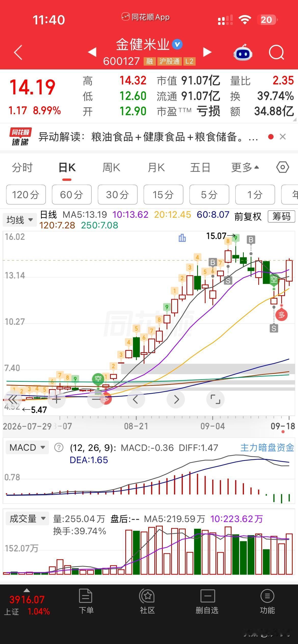Open the AI robot assistant

click(x=243, y=52)
